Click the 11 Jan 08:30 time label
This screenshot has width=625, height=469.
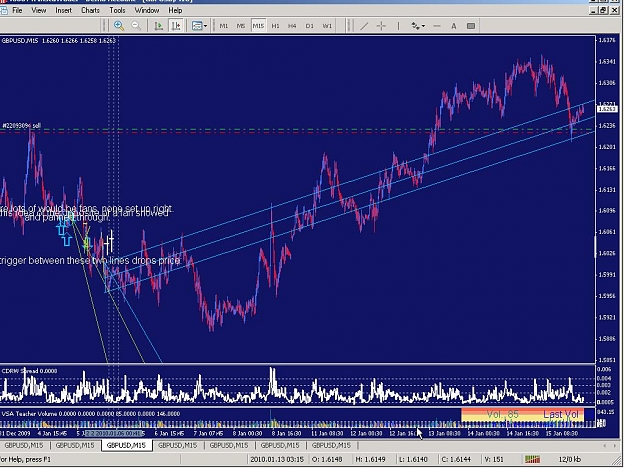(x=327, y=433)
